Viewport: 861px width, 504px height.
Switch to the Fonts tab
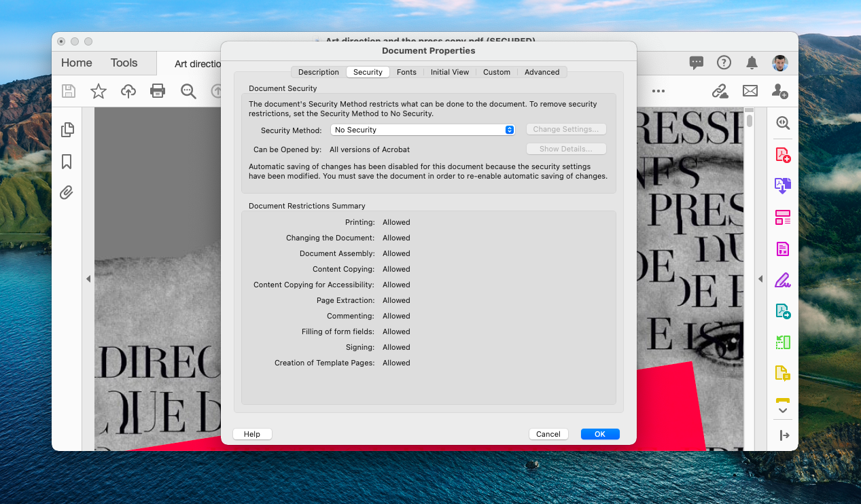(x=406, y=72)
